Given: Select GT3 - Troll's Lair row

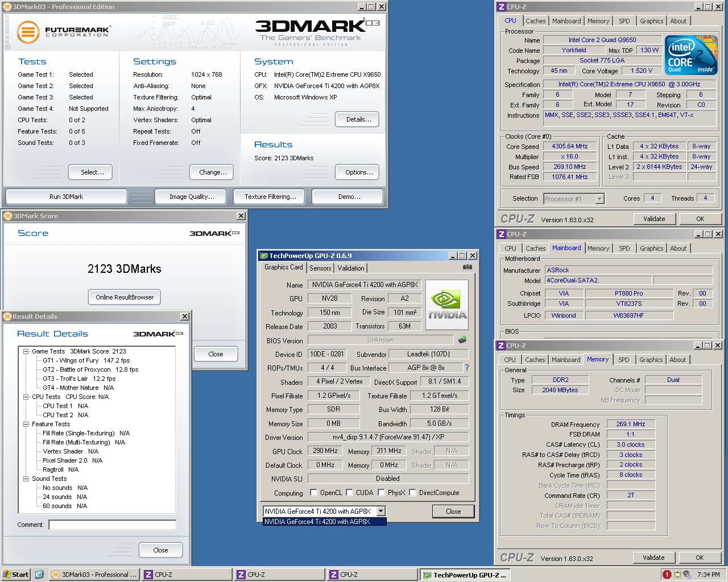Looking at the screenshot, I should tap(79, 379).
